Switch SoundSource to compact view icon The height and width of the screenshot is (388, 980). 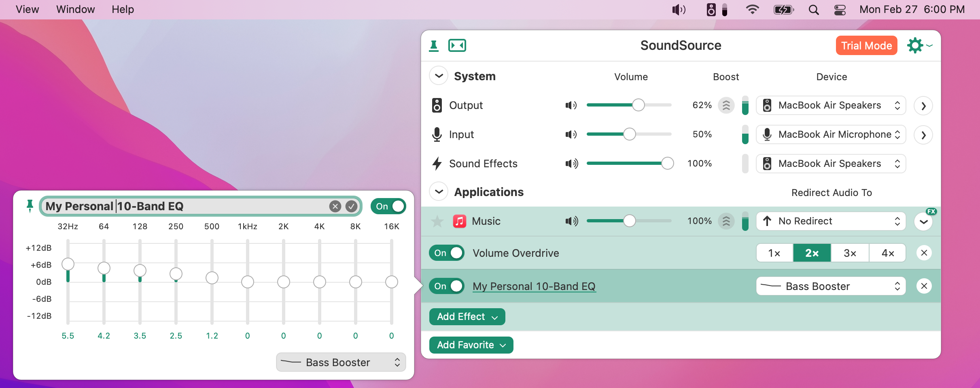[x=457, y=45]
